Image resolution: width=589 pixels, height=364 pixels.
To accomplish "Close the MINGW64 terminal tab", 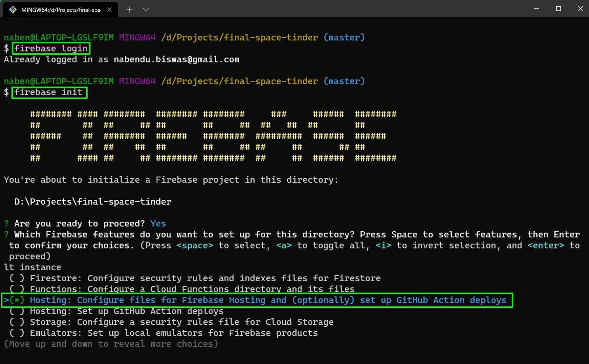I will (x=110, y=10).
